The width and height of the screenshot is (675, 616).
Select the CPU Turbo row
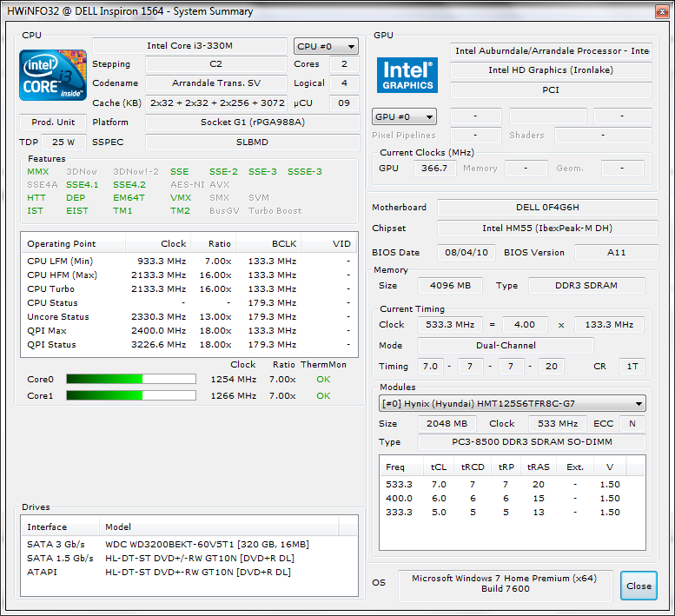coord(189,288)
